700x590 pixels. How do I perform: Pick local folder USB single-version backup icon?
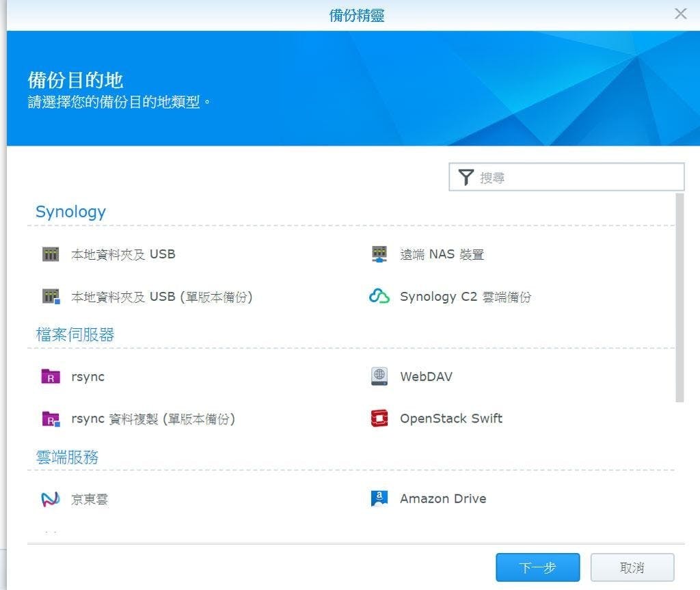pyautogui.click(x=51, y=297)
